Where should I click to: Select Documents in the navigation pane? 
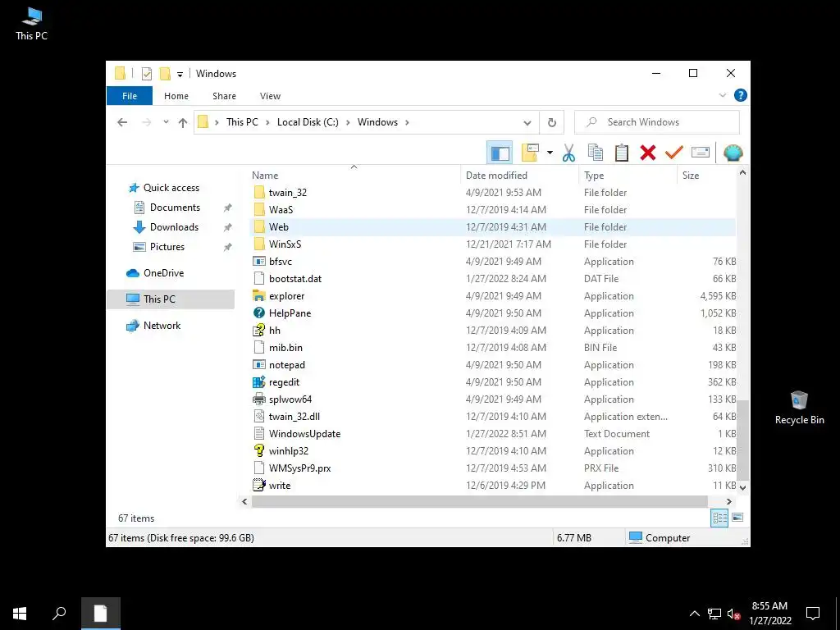click(175, 208)
